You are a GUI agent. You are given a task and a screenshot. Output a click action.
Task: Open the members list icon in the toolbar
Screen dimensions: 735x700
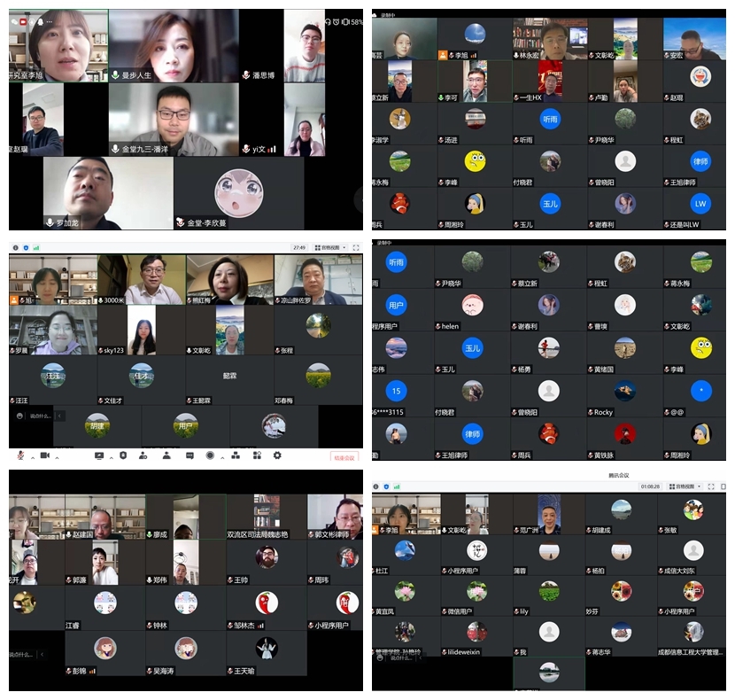tap(166, 455)
